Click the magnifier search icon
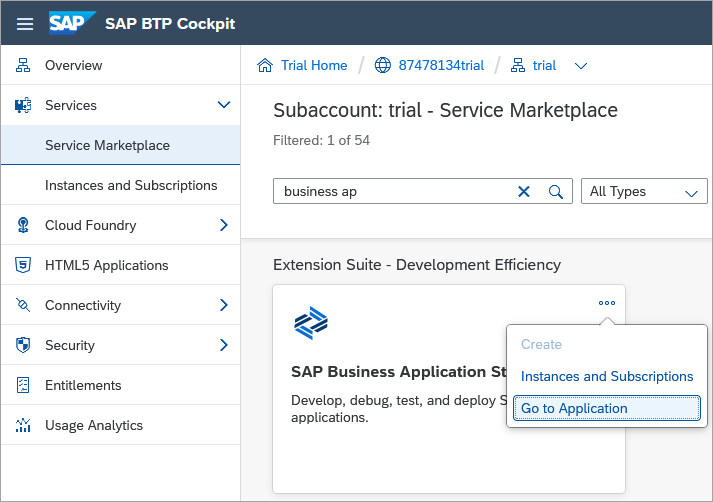Screen dimensions: 713x502 point(556,191)
